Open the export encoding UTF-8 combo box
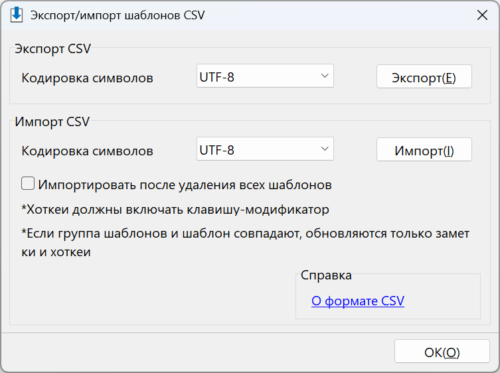The height and width of the screenshot is (373, 500). tap(265, 76)
